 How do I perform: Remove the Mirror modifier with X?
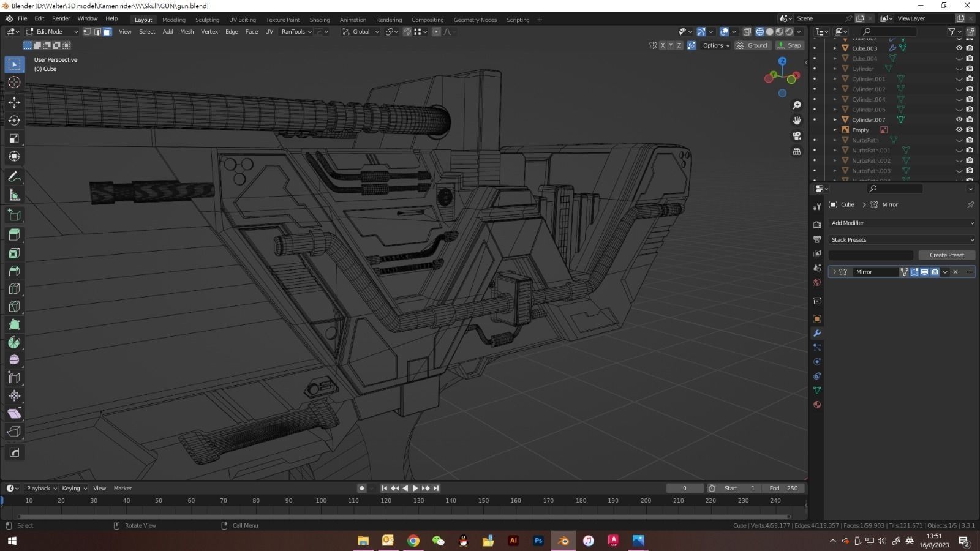(956, 272)
